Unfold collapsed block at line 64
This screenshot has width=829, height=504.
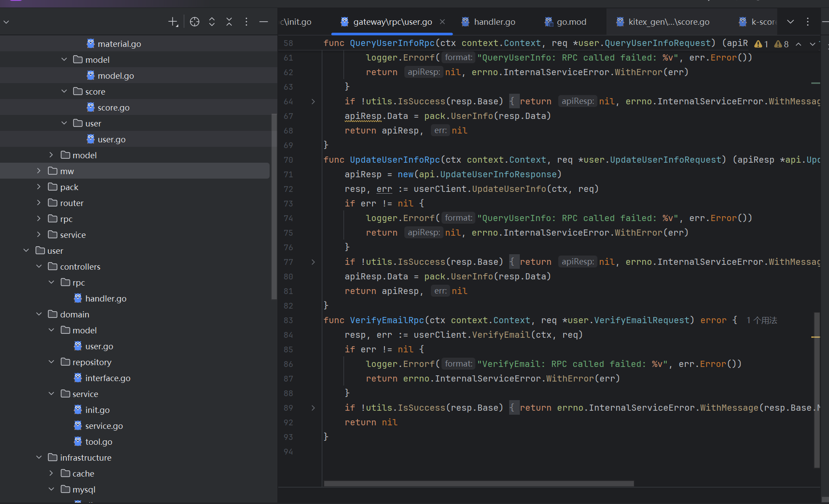coord(313,101)
